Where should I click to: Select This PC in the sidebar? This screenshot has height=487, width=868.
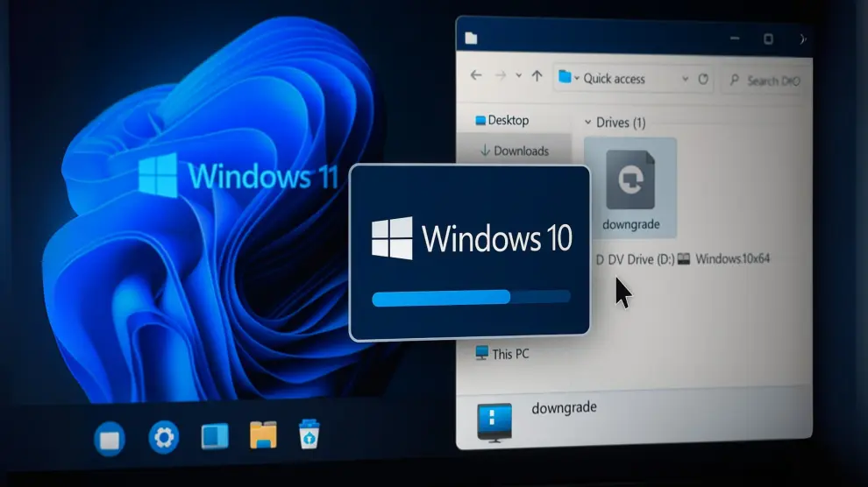(509, 354)
